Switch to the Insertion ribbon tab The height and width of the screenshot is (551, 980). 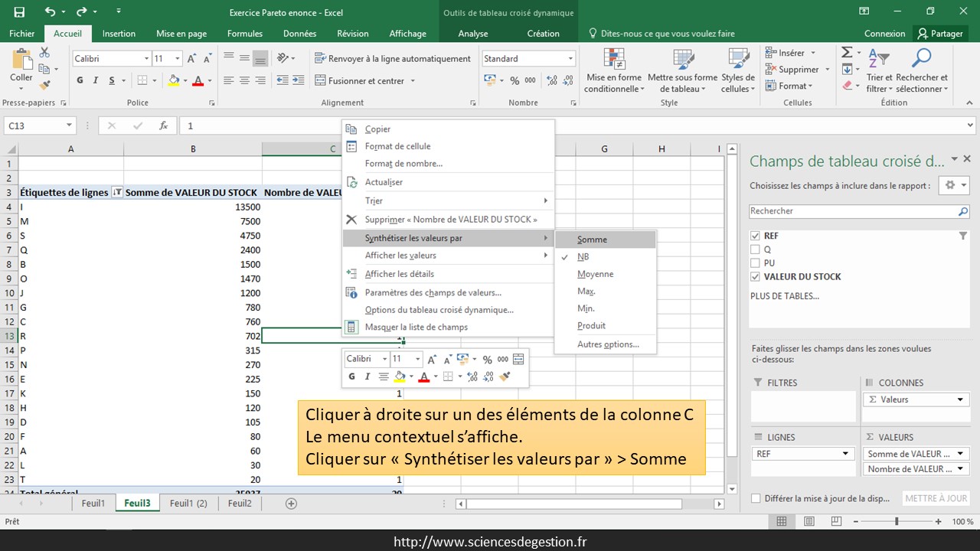(x=119, y=34)
